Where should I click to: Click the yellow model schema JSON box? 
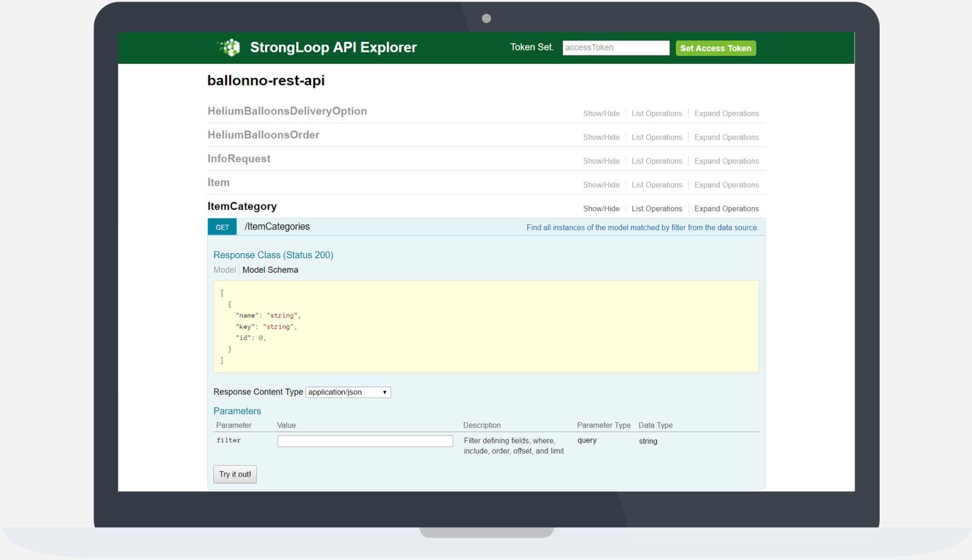486,326
